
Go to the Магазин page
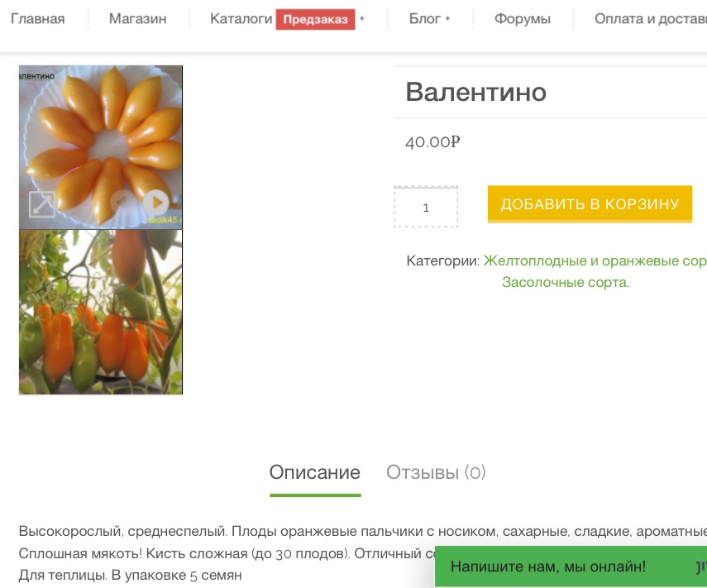coord(137,19)
